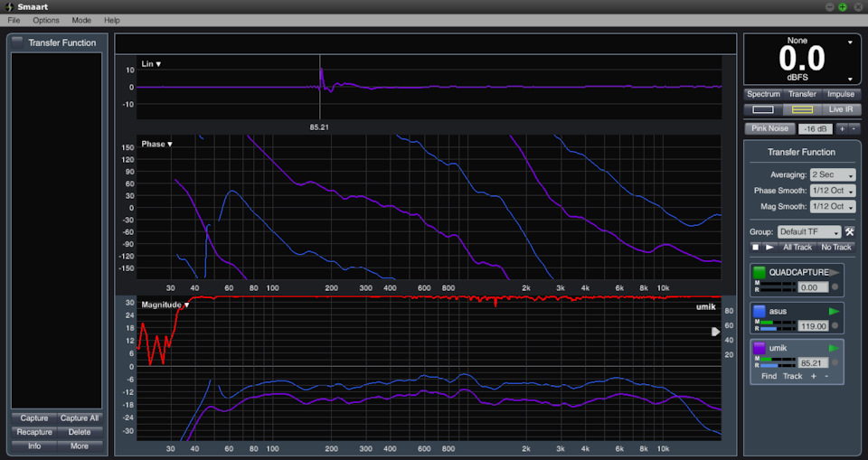868x460 pixels.
Task: Expand the Phase Smooth dropdown
Action: (834, 191)
